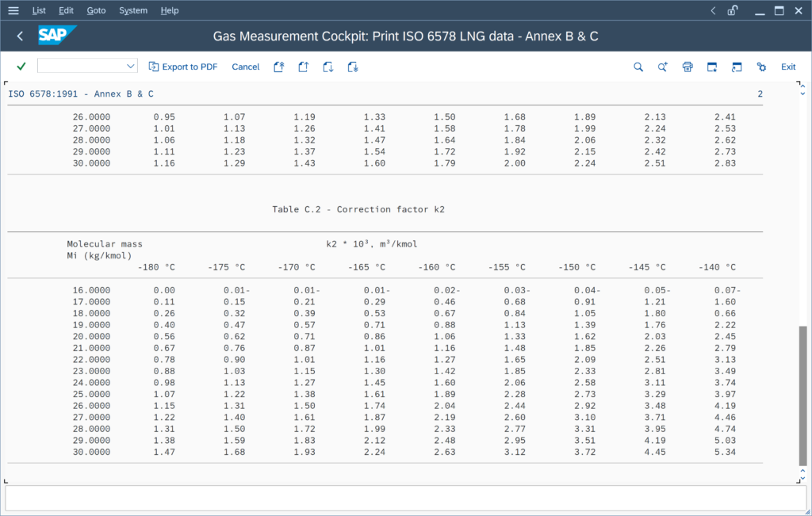The image size is (812, 516).
Task: Open the List menu
Action: click(x=39, y=10)
